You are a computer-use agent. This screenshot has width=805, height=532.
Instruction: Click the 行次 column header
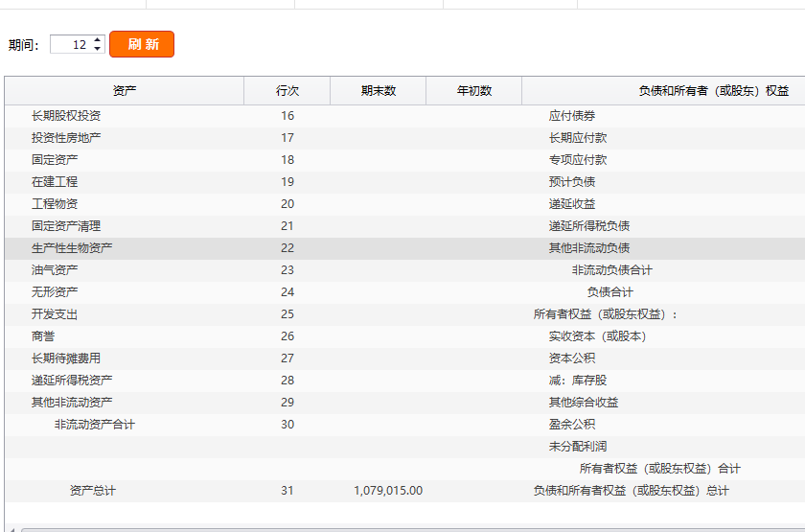[287, 91]
